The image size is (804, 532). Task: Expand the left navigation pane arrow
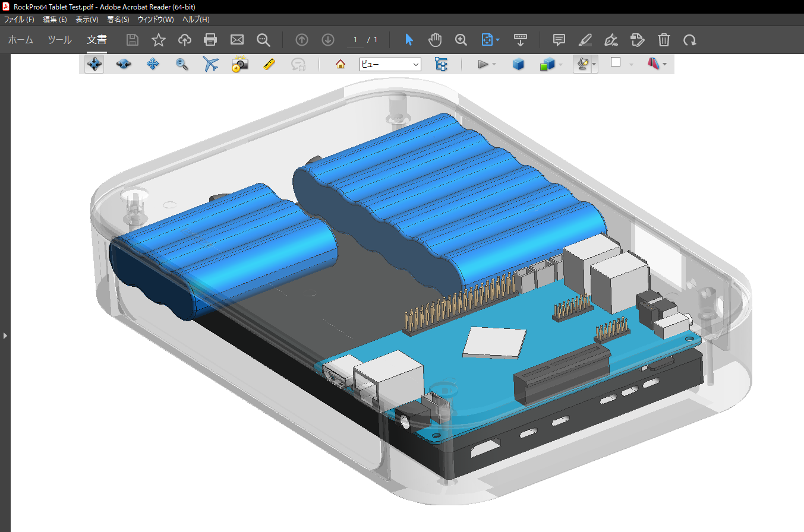tap(5, 335)
